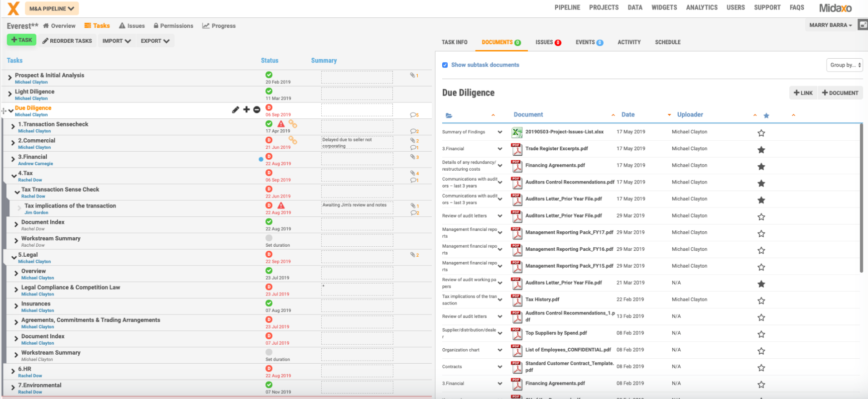Open Management Reporting Pack_FY16.pdf link
Viewport: 868px width, 399px height.
coord(569,249)
